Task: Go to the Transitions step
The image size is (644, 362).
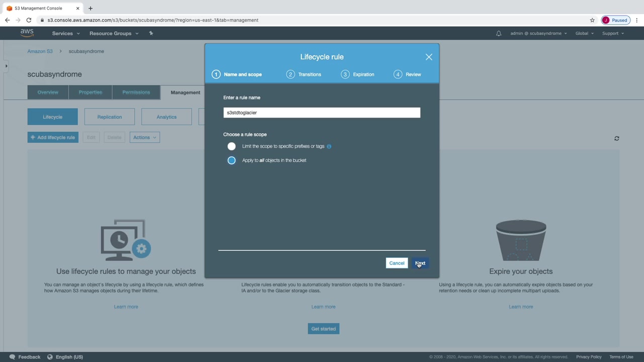Action: click(304, 74)
